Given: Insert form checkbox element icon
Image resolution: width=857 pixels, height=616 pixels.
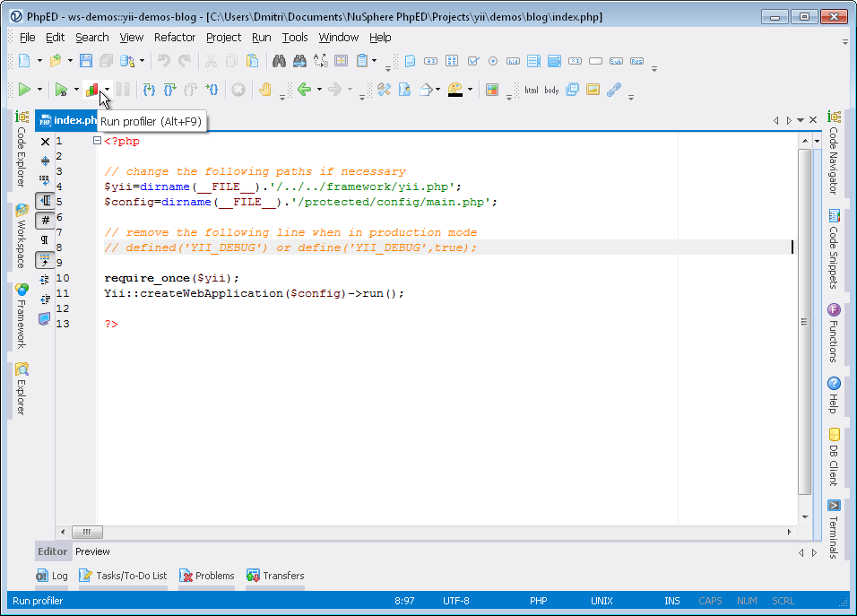Looking at the screenshot, I should (473, 61).
